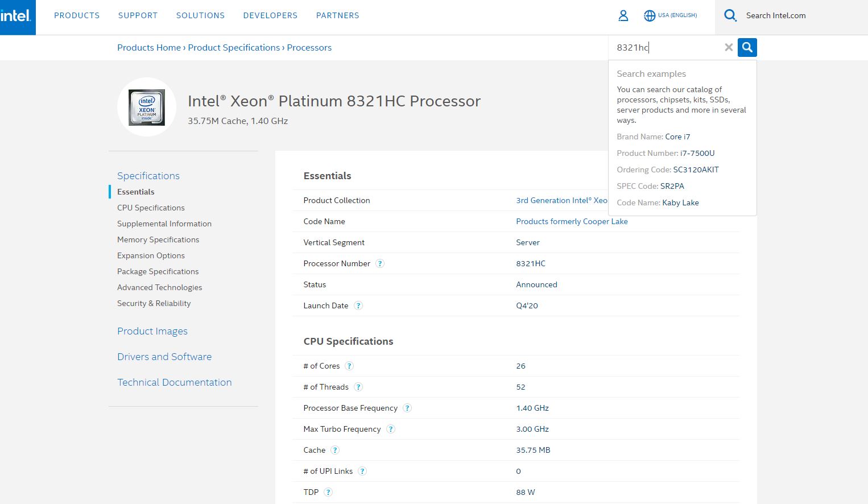
Task: Click the help icon beside Max Turbo Frequency
Action: click(391, 429)
